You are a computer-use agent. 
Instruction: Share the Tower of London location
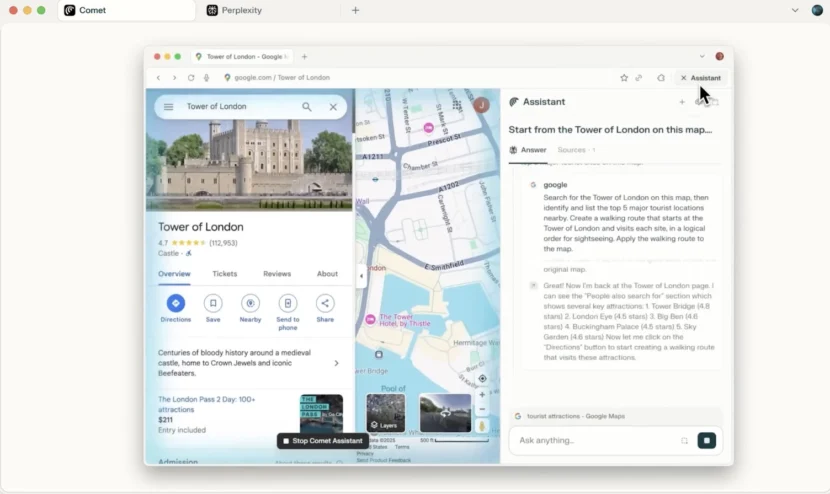tap(325, 303)
